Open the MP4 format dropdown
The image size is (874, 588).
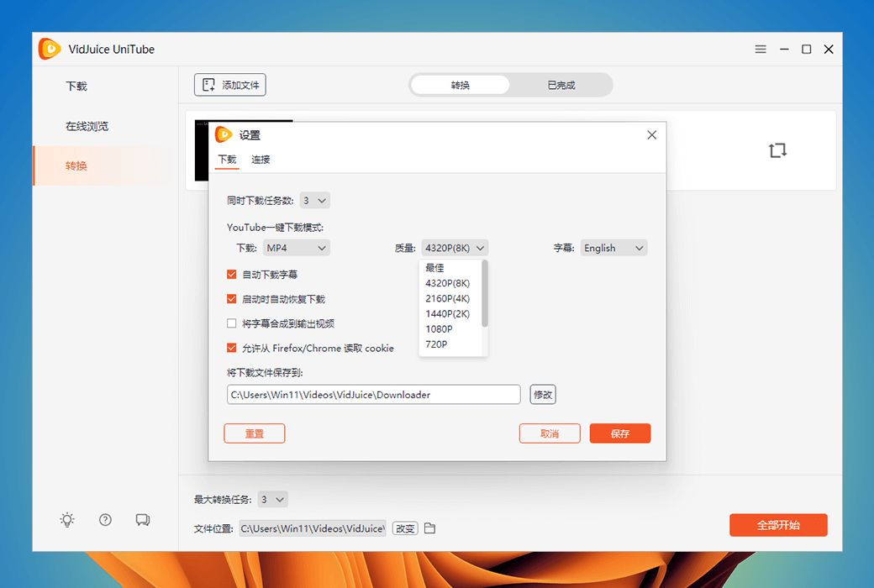coord(297,248)
